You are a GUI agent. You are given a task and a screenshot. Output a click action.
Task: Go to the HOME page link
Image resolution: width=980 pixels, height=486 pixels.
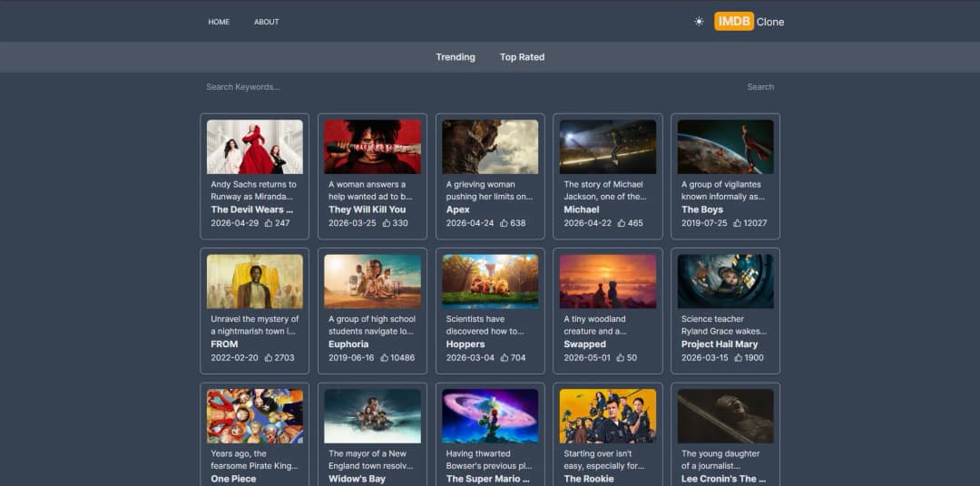click(219, 22)
